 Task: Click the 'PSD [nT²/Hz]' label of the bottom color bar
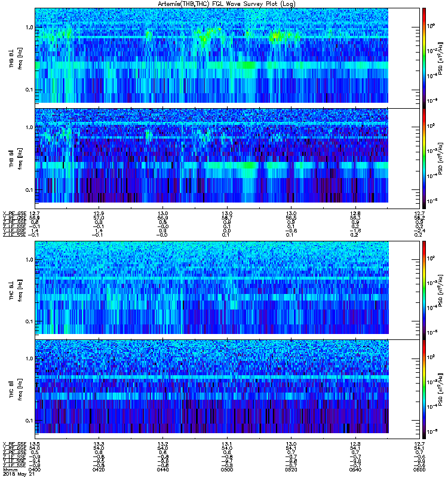[x=441, y=390]
